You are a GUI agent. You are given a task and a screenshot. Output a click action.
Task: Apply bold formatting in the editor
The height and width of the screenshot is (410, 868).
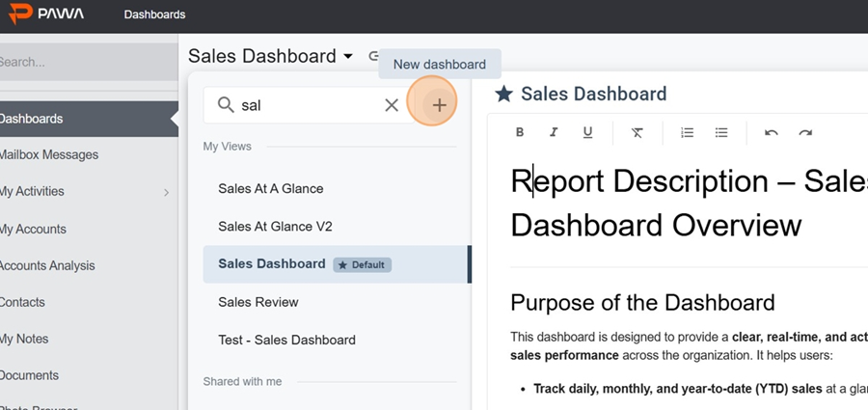[x=520, y=132]
